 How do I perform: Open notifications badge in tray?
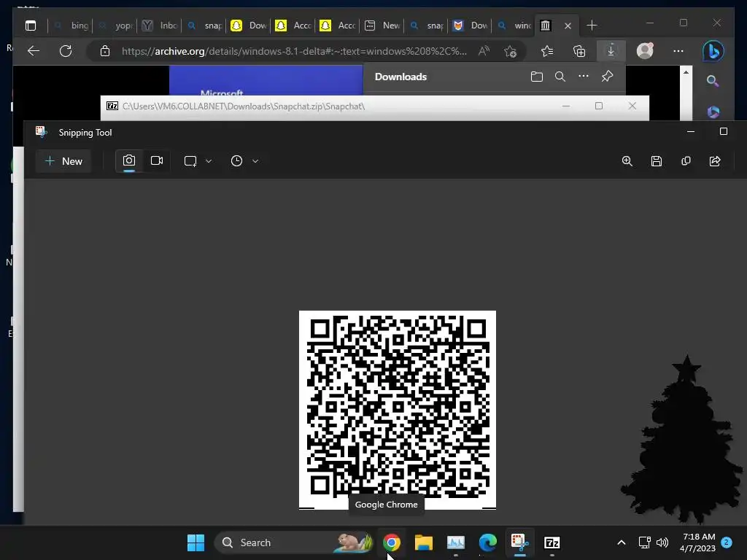point(727,542)
